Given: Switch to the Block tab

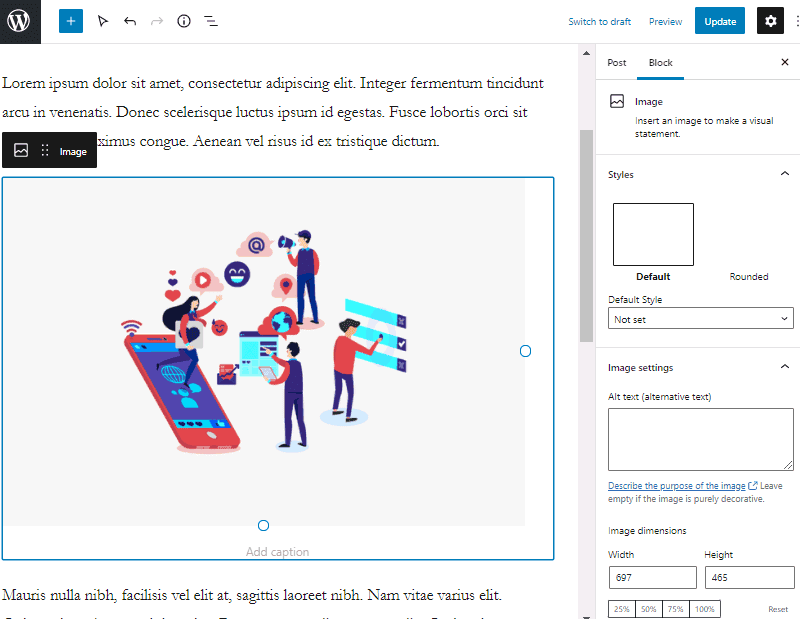Looking at the screenshot, I should click(x=660, y=63).
